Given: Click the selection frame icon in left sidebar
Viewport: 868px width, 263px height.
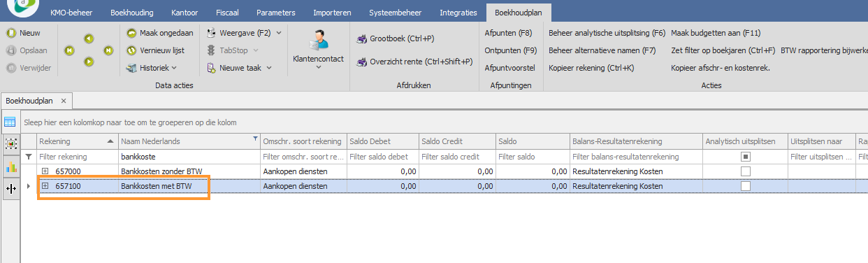Looking at the screenshot, I should (x=10, y=144).
